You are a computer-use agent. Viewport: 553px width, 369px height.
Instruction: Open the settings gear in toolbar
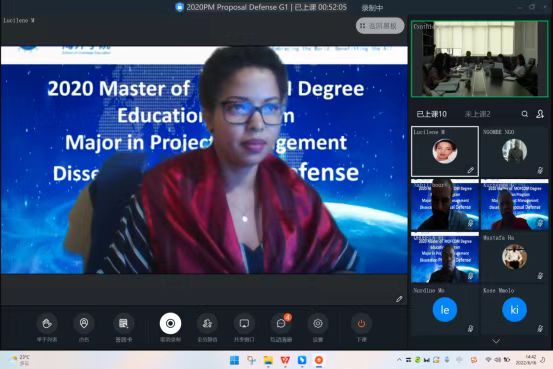[318, 323]
